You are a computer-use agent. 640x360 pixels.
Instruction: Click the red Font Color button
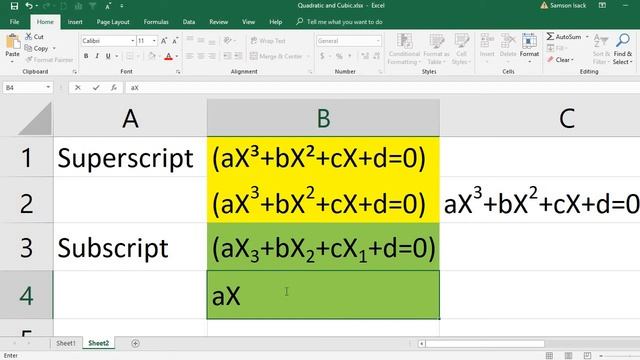click(168, 56)
